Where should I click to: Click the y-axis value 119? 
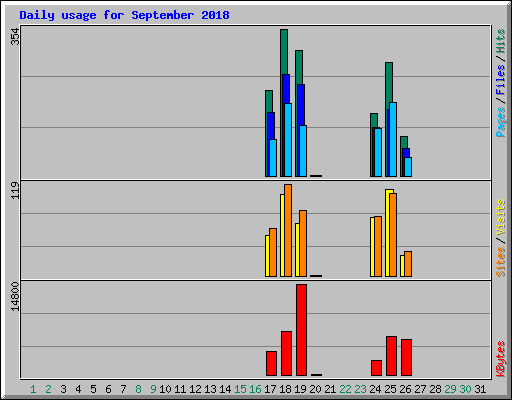[15, 190]
